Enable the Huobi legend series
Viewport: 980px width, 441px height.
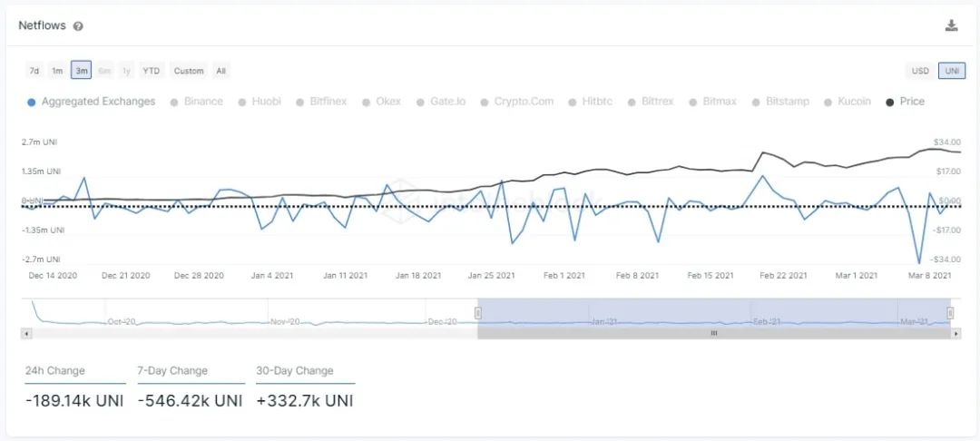pyautogui.click(x=260, y=102)
